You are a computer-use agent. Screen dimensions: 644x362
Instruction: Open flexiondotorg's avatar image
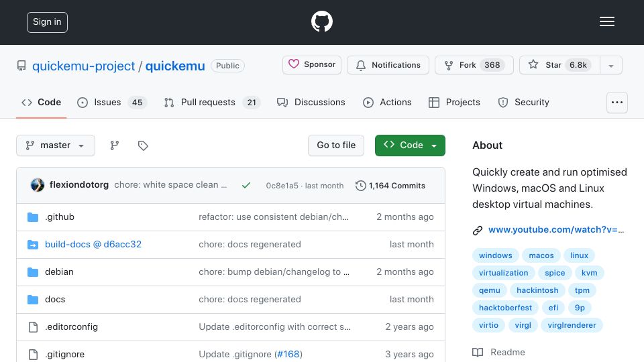38,185
